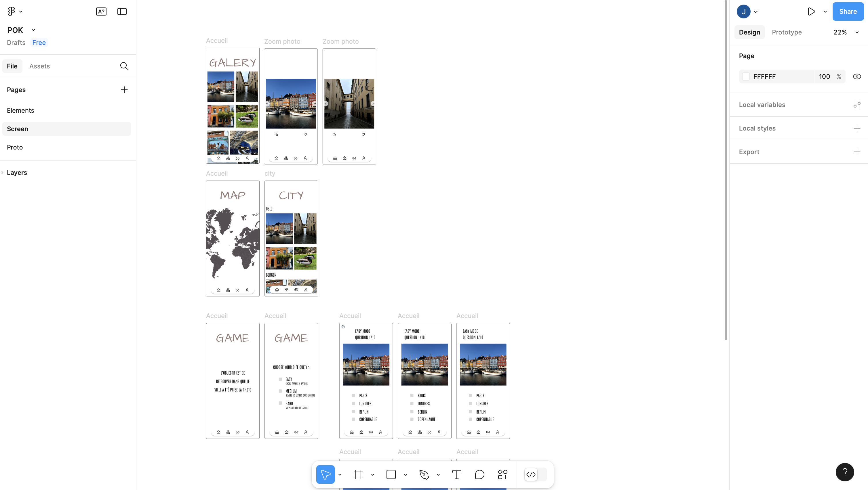Viewport: 868px width, 490px height.
Task: Switch to the Assets tab
Action: pyautogui.click(x=39, y=66)
